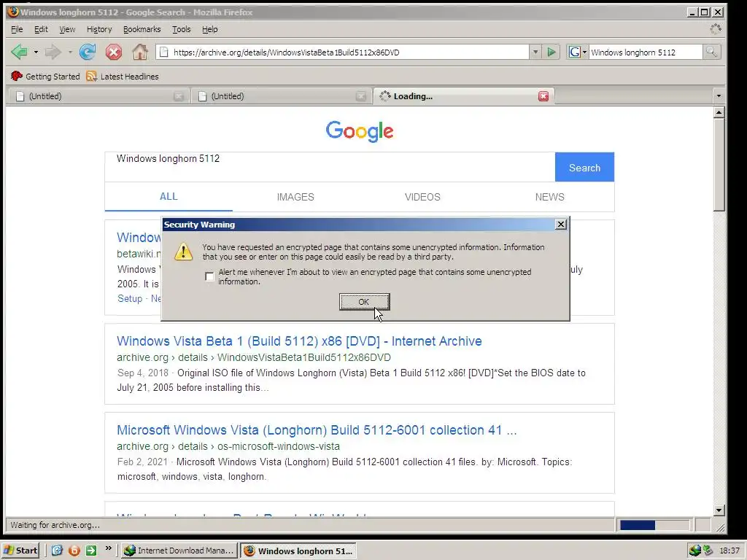Open the Latest Headlines feed bookmark

(x=123, y=76)
